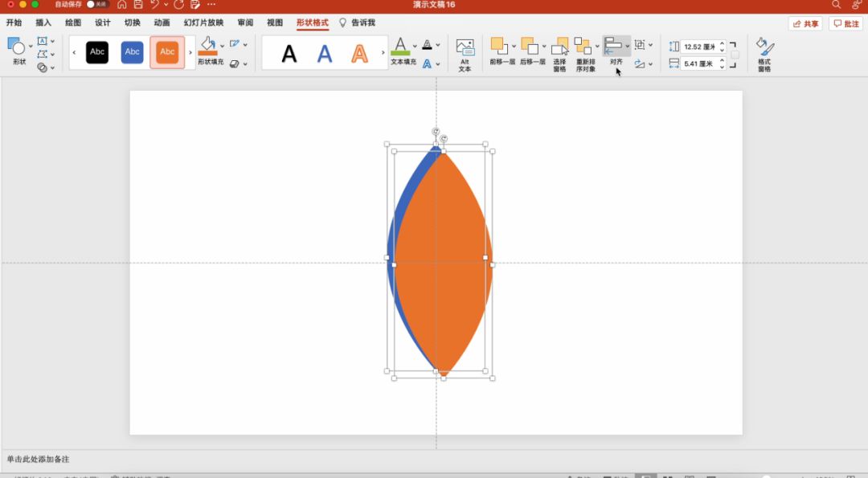This screenshot has height=478, width=868.
Task: Click the 告诉我 tell me box
Action: click(357, 22)
